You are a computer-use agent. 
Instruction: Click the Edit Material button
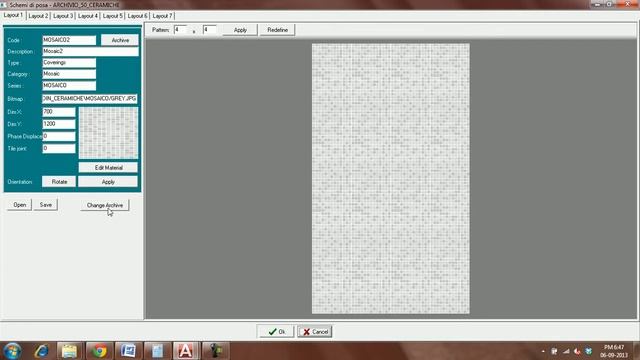tap(108, 168)
